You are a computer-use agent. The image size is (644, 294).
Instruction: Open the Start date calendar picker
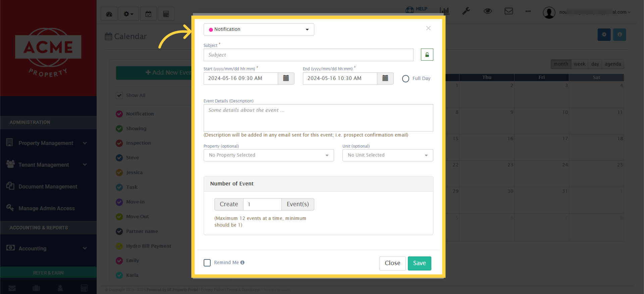coord(286,78)
